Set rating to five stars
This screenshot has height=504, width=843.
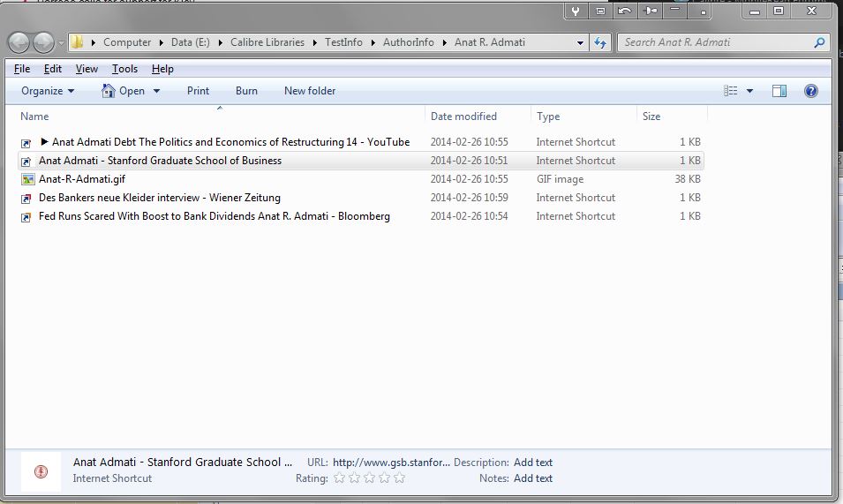[400, 478]
